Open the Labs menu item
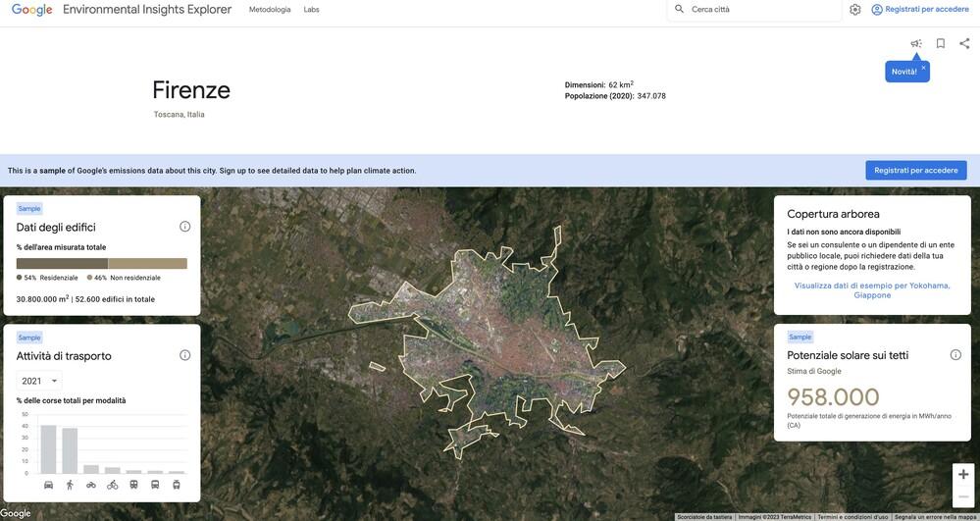 [x=311, y=10]
